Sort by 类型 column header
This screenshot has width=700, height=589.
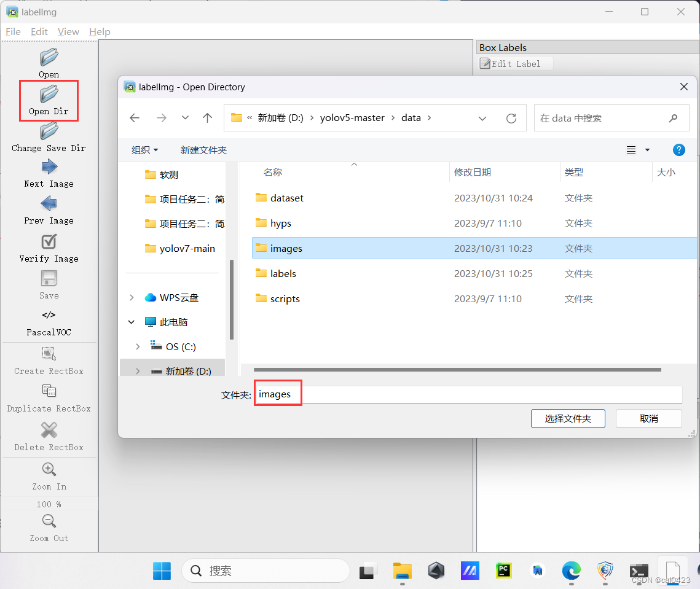573,172
